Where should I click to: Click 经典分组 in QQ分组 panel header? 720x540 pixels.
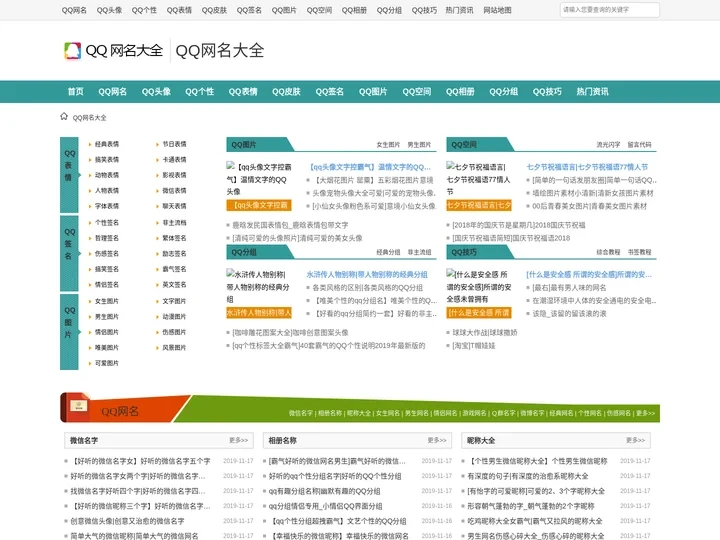(388, 252)
